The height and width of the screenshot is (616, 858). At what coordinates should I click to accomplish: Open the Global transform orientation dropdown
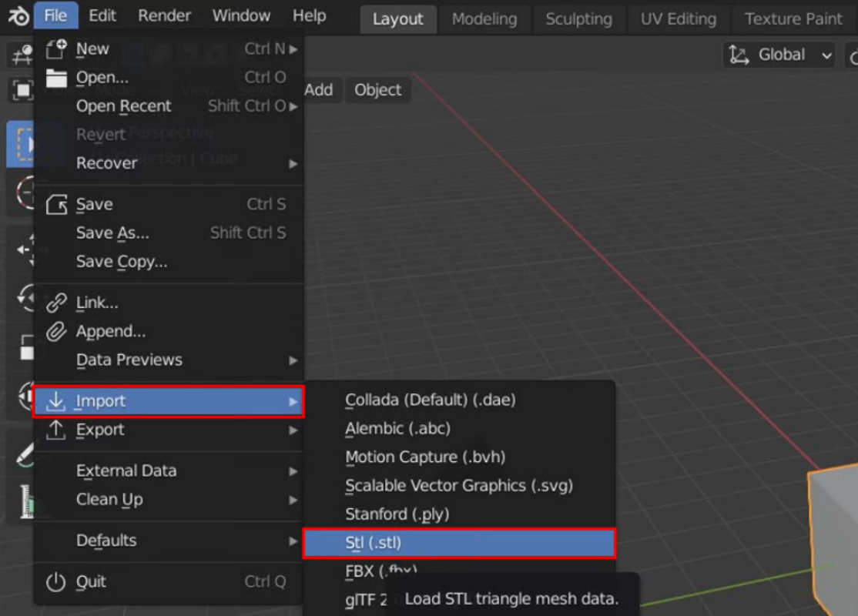[x=779, y=55]
